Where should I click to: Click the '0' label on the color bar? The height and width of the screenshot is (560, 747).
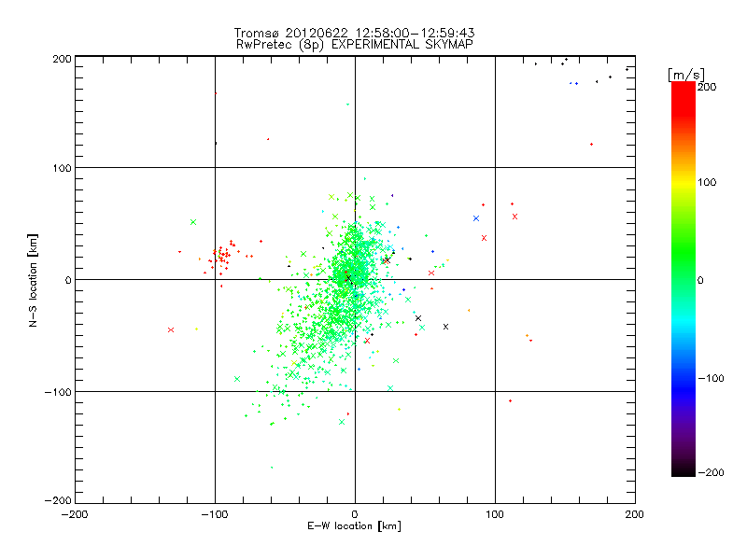click(x=700, y=280)
